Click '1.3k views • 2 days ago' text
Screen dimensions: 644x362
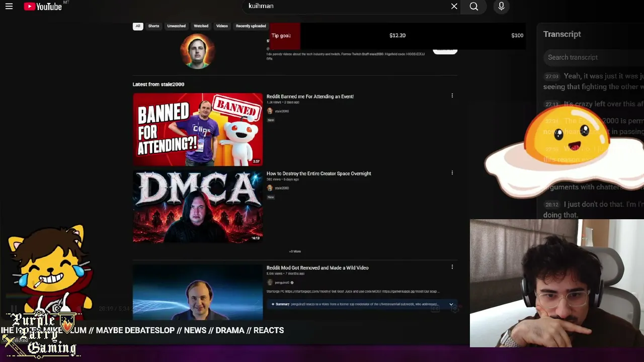point(283,103)
